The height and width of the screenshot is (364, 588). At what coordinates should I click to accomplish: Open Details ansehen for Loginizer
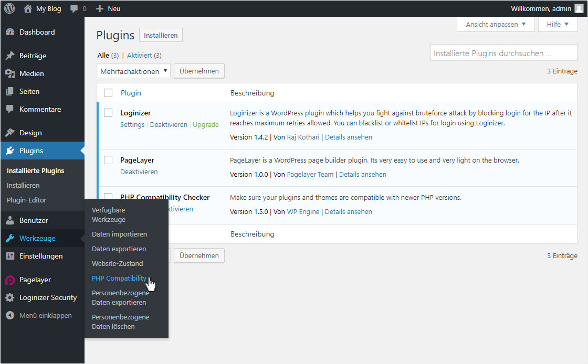[349, 137]
